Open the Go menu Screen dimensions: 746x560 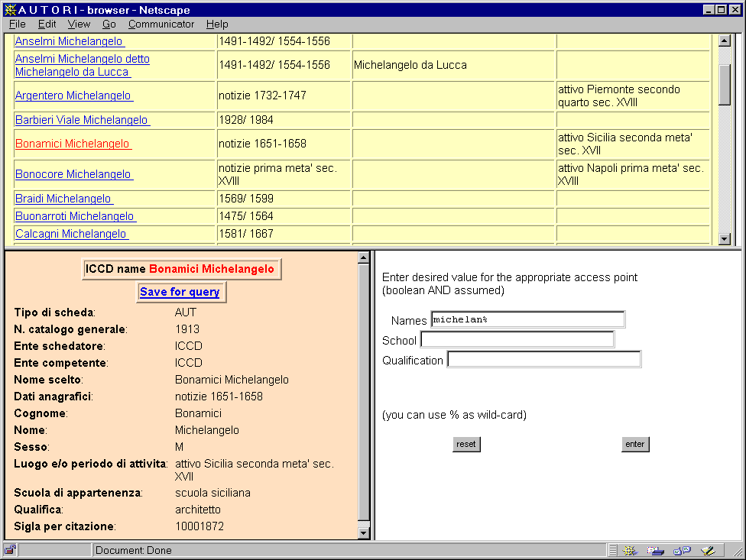point(109,24)
